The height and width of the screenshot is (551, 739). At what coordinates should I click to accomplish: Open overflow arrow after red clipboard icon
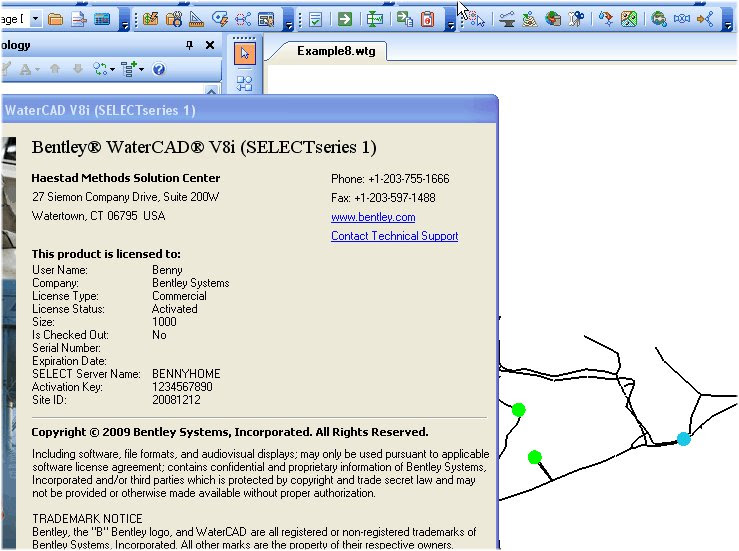click(x=451, y=25)
